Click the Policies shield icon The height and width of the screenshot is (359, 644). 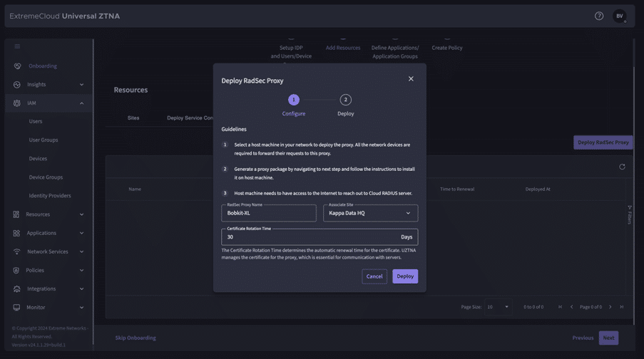16,271
